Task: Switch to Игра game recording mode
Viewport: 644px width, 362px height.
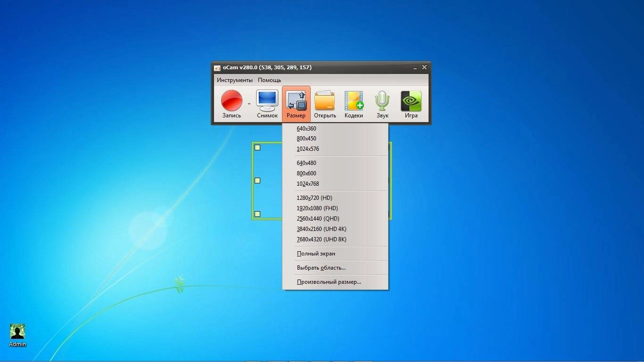Action: coord(411,104)
